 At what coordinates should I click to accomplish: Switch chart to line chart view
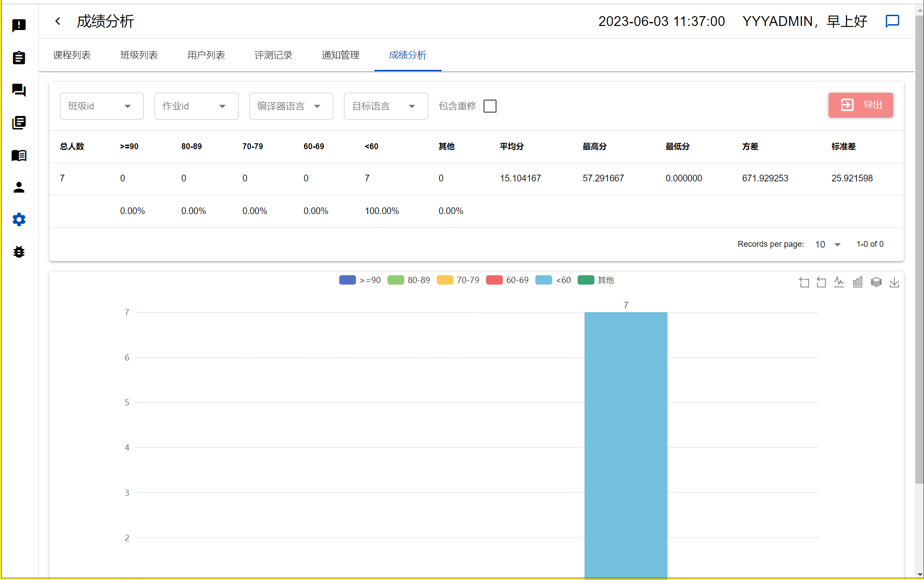click(x=839, y=282)
